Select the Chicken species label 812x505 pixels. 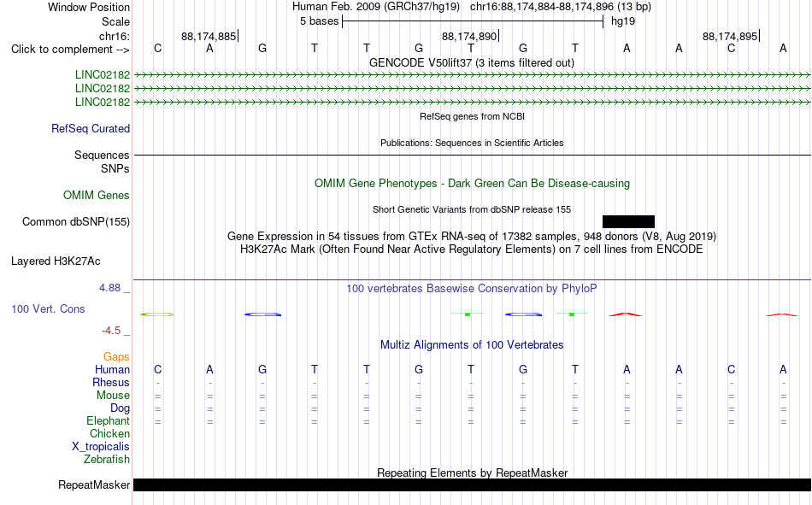(109, 433)
